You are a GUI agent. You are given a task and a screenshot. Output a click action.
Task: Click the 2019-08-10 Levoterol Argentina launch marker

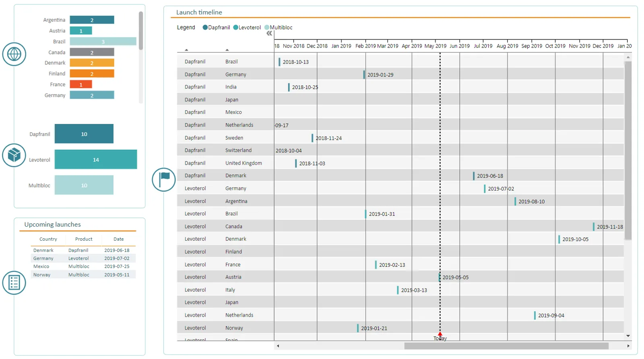point(515,201)
